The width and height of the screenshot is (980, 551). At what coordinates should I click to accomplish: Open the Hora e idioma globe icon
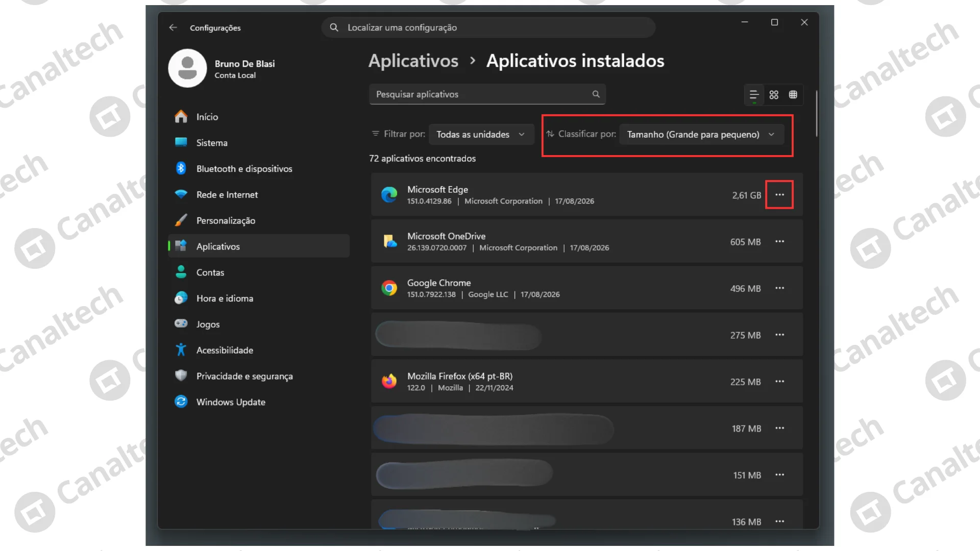(x=181, y=298)
